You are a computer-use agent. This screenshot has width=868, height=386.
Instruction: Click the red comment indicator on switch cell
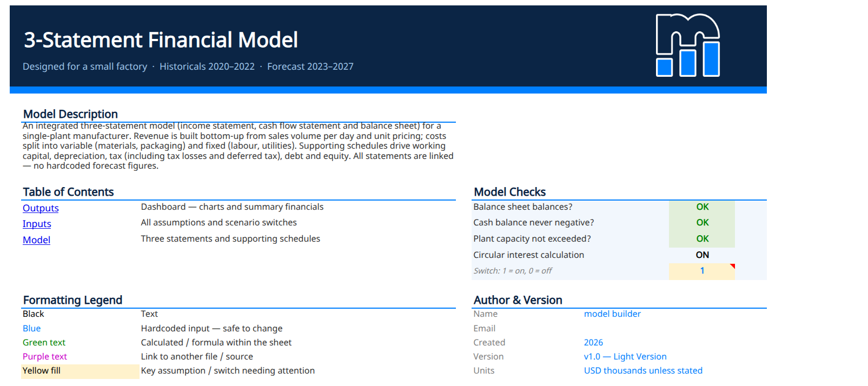coord(732,266)
